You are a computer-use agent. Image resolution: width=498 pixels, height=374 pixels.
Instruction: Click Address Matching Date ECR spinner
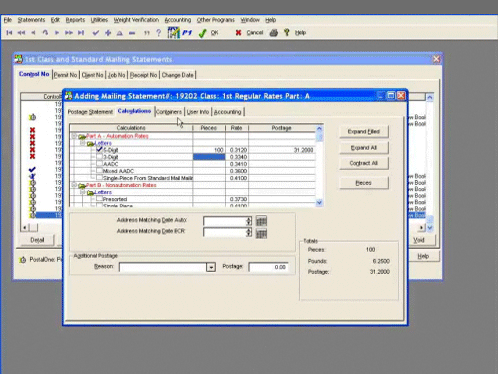coord(249,232)
